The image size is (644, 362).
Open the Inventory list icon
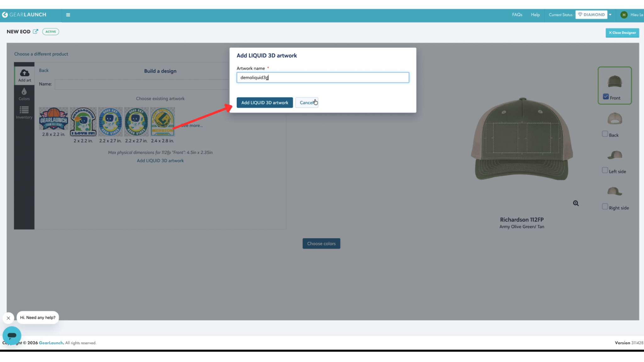coord(24,110)
